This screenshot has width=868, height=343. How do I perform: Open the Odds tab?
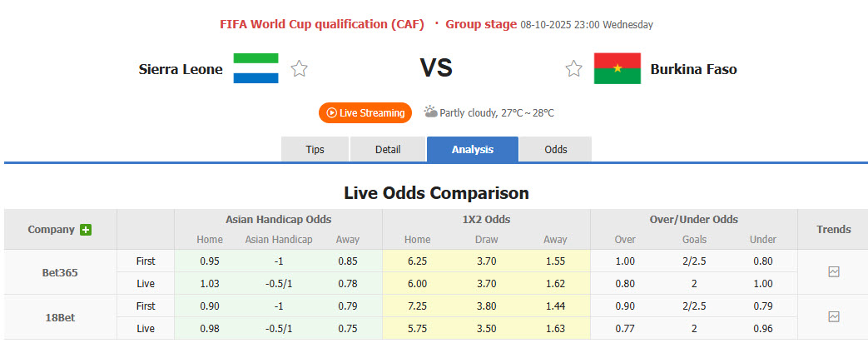pyautogui.click(x=556, y=150)
